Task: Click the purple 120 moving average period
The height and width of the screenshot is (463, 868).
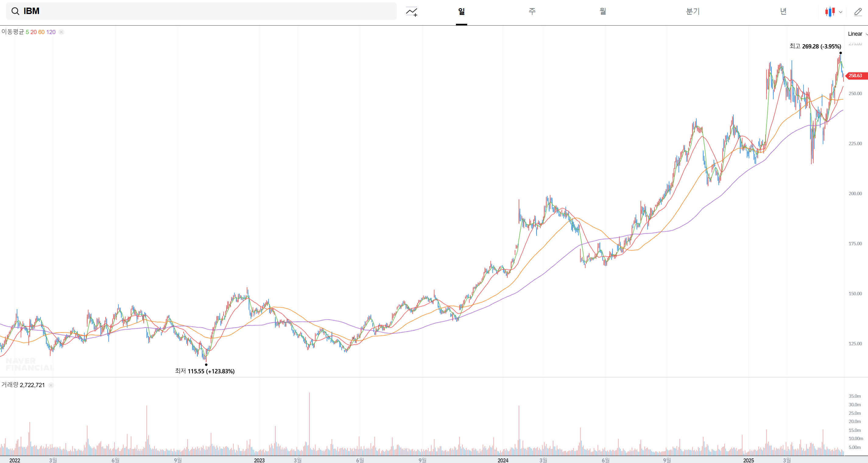Action: [x=51, y=32]
